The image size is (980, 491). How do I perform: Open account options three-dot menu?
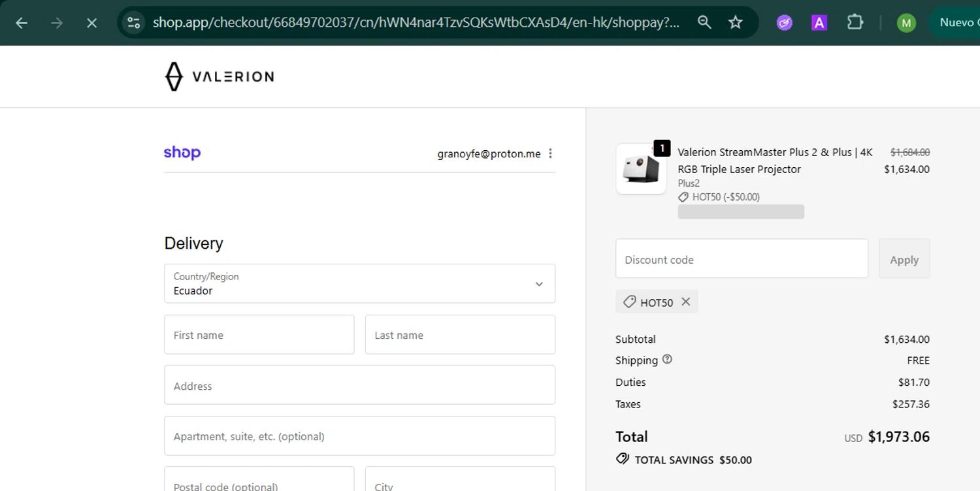click(550, 153)
